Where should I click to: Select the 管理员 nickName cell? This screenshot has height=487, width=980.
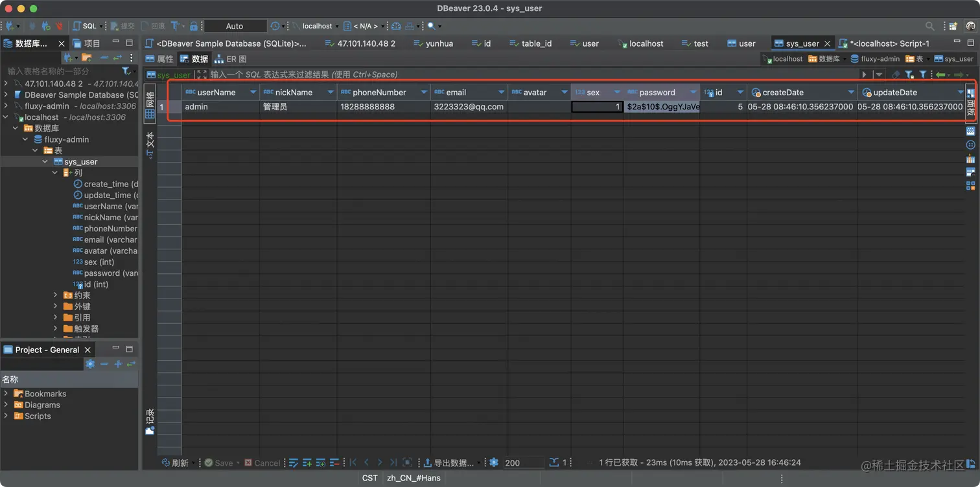click(298, 107)
